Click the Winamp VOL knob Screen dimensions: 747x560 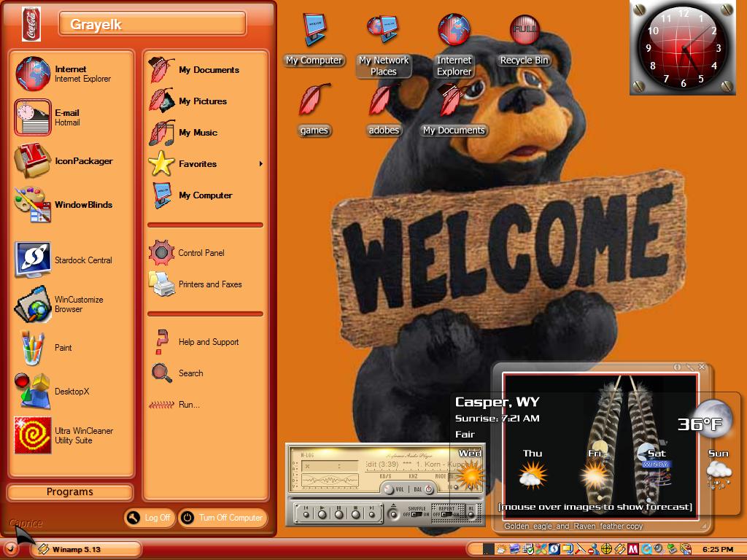pos(389,489)
